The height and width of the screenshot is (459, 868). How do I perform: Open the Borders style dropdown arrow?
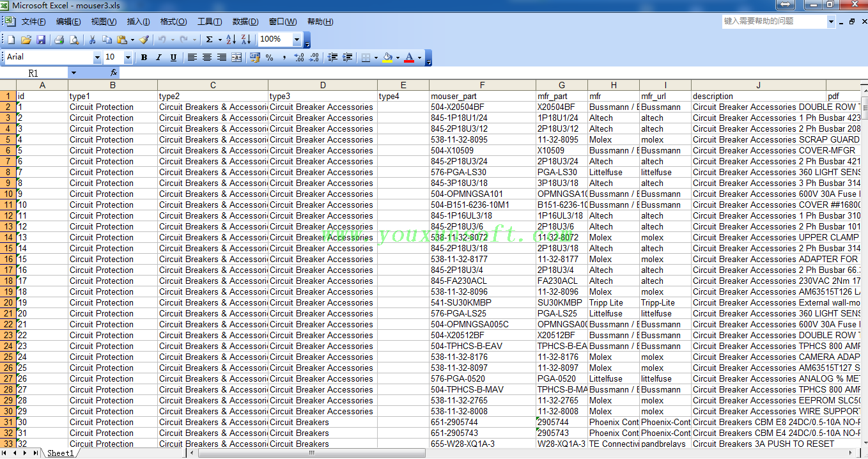376,58
